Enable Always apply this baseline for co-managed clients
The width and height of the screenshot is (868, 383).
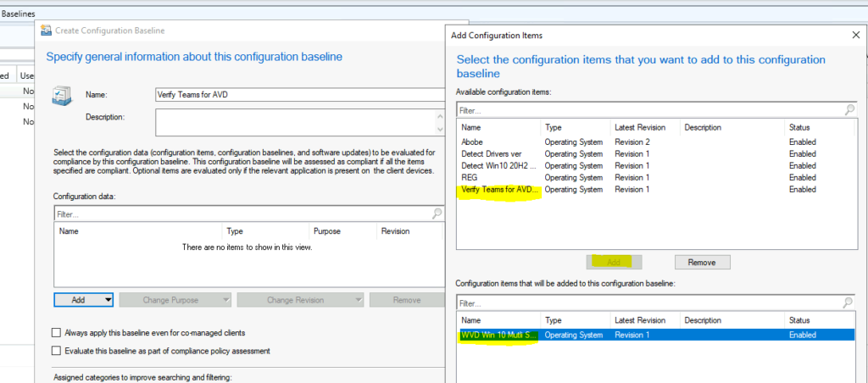click(56, 333)
